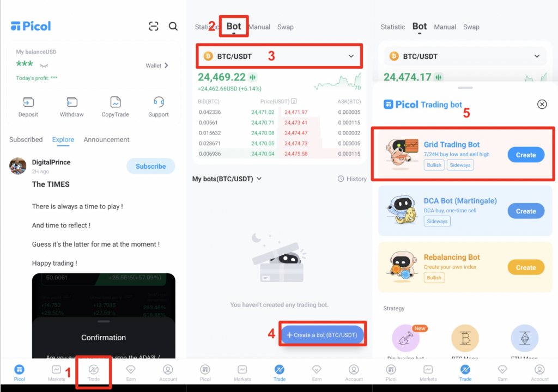Image resolution: width=558 pixels, height=392 pixels.
Task: Open Account in left screen bottom nav
Action: [168, 373]
